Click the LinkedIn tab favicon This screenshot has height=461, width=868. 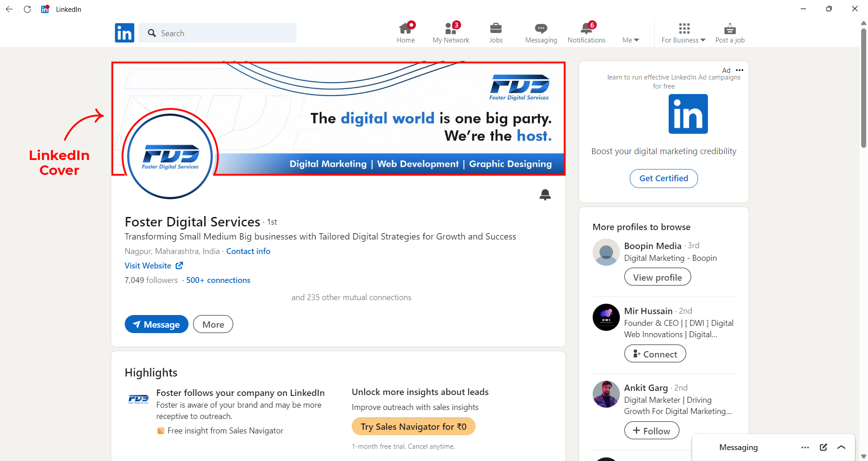pos(45,9)
